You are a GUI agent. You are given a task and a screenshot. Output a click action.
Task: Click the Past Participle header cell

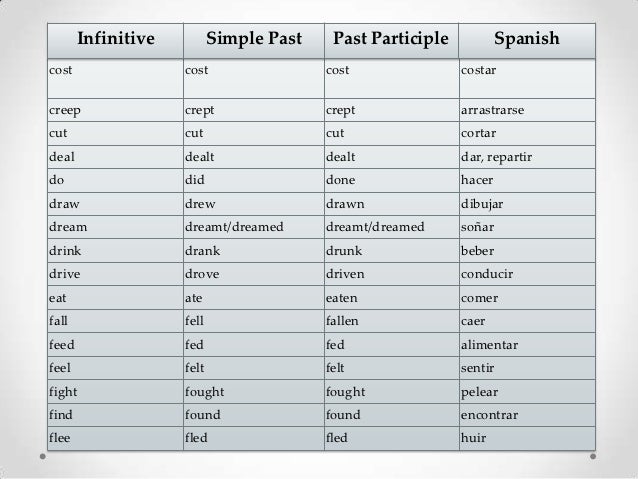391,41
